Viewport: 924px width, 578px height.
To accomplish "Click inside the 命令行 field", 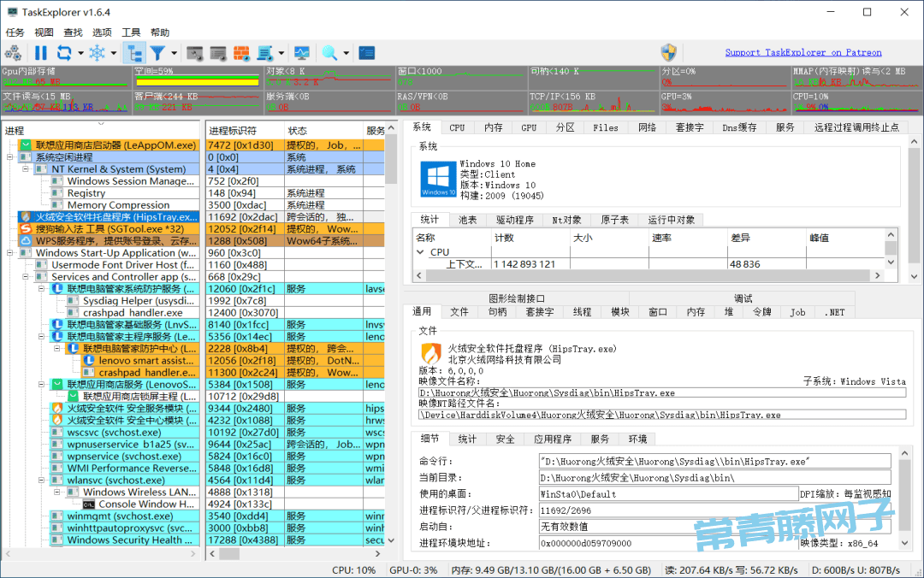I will tap(714, 462).
